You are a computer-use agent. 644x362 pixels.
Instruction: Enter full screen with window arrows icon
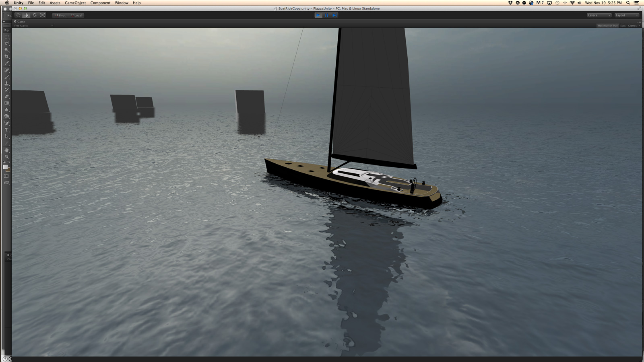[639, 8]
